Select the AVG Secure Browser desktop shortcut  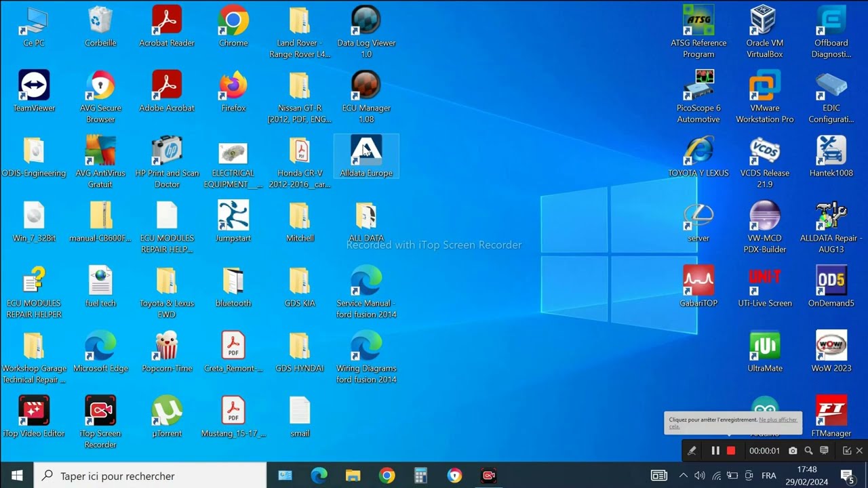click(x=100, y=97)
